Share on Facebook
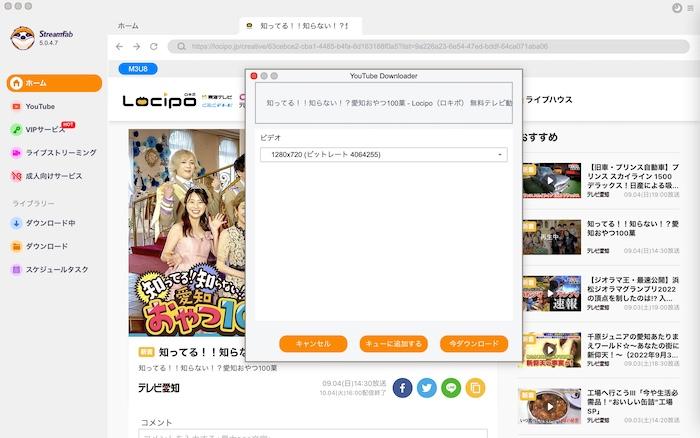 402,388
